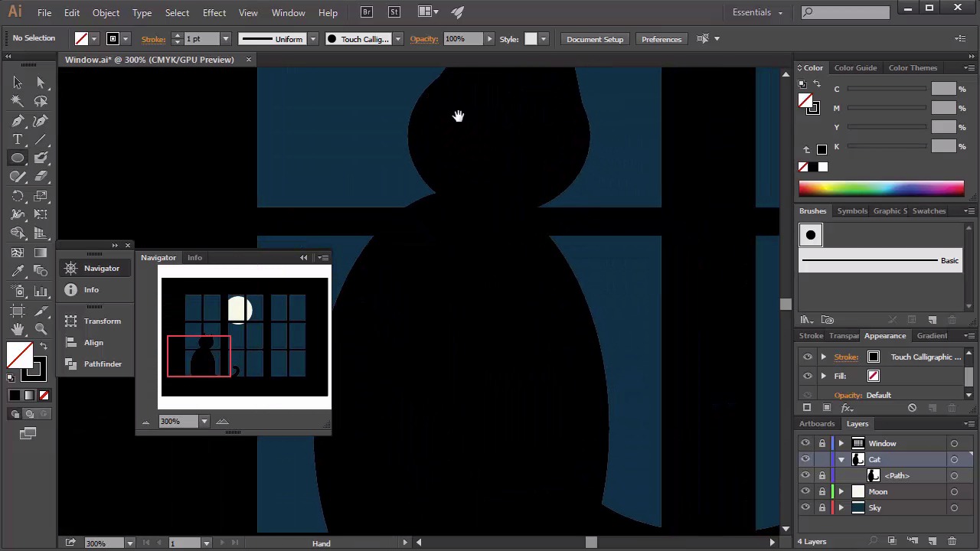This screenshot has width=980, height=551.
Task: Pick a color from the spectrum bar
Action: [x=880, y=188]
